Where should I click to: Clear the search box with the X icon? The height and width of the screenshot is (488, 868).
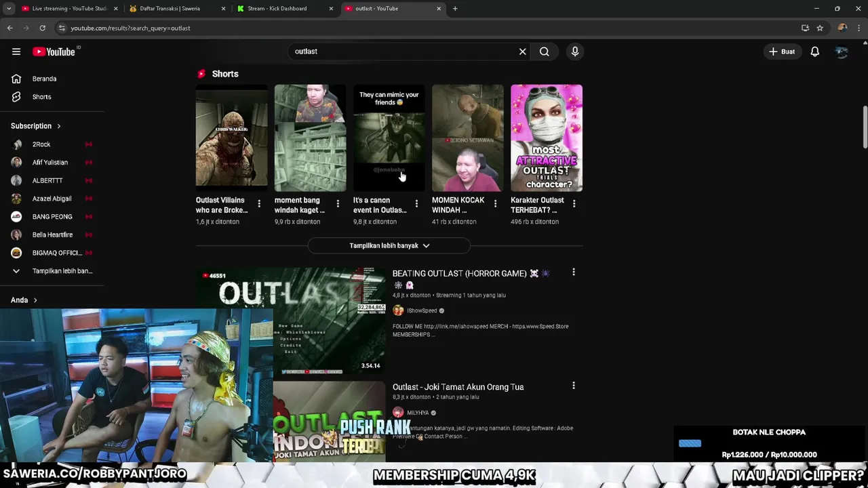tap(522, 52)
